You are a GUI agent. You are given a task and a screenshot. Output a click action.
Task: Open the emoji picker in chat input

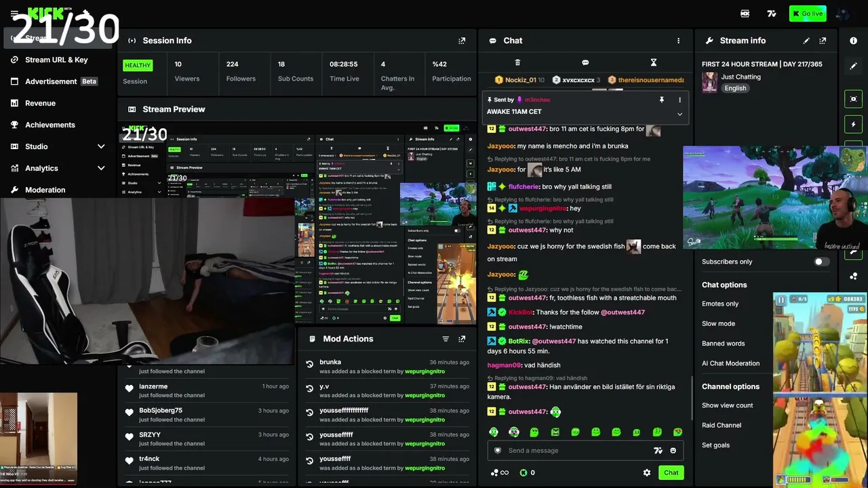pos(673,451)
